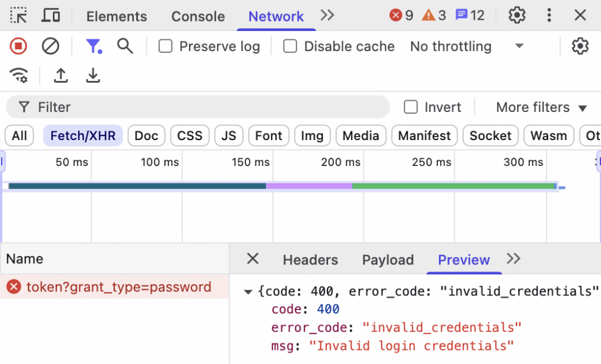Open the No throttling dropdown
601x364 pixels.
467,46
